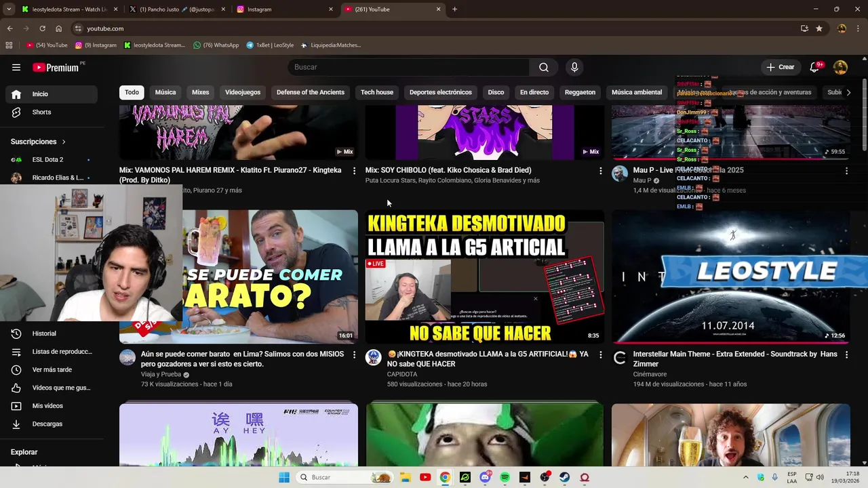Select the Todo filter chip

(132, 92)
